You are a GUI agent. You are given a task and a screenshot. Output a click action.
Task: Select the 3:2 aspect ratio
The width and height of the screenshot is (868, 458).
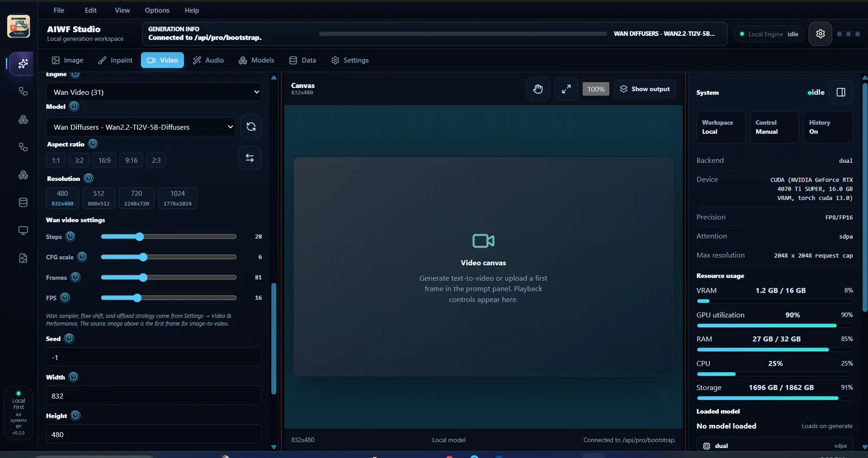79,160
